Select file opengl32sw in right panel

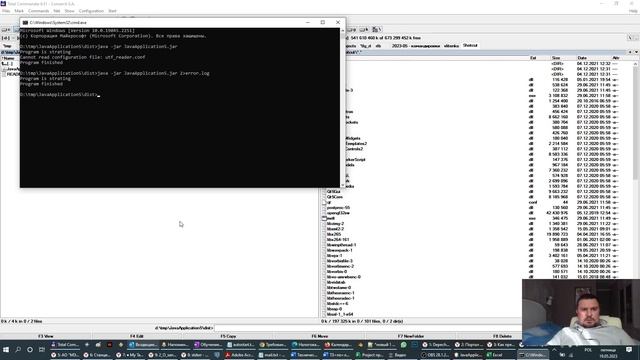[338, 213]
